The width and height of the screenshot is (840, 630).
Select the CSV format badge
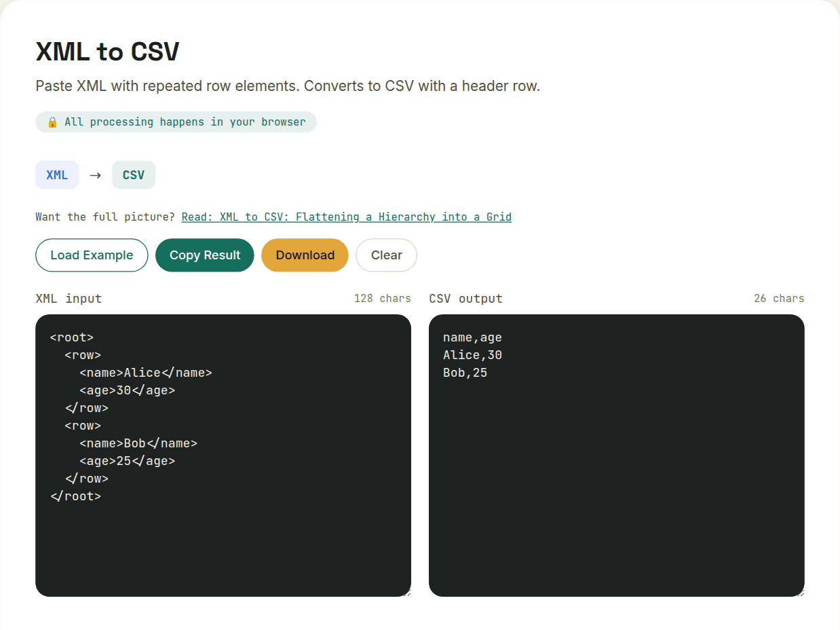pyautogui.click(x=134, y=175)
